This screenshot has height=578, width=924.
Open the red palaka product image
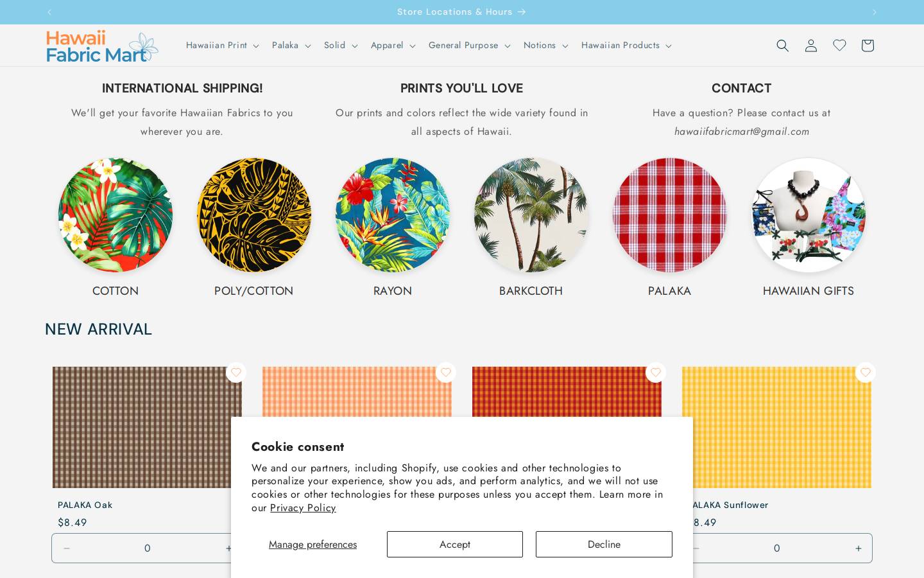point(567,392)
